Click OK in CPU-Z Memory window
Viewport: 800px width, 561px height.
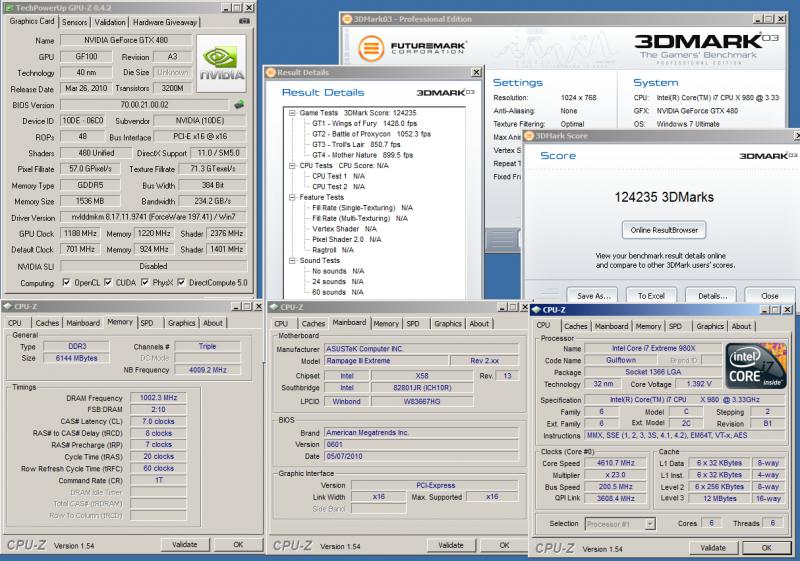coord(238,545)
